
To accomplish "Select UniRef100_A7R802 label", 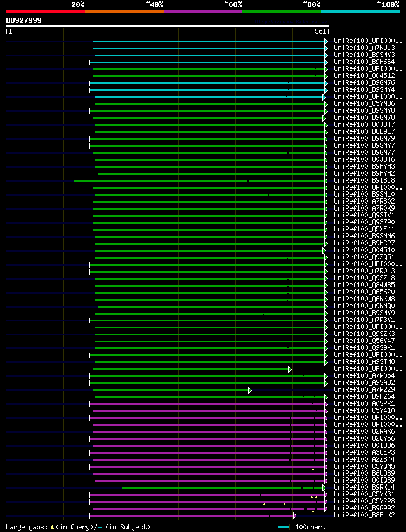I will pos(364,202).
